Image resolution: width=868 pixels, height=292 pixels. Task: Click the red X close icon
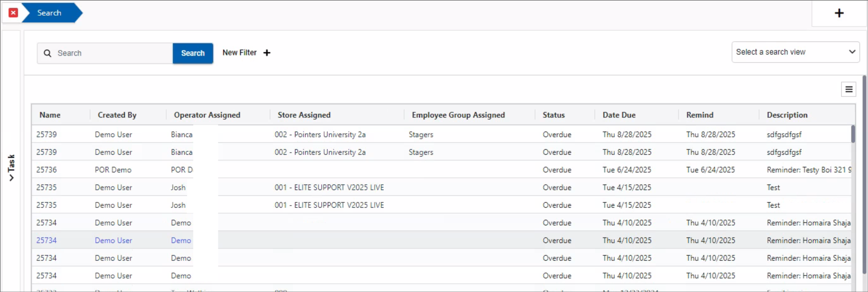pos(13,13)
